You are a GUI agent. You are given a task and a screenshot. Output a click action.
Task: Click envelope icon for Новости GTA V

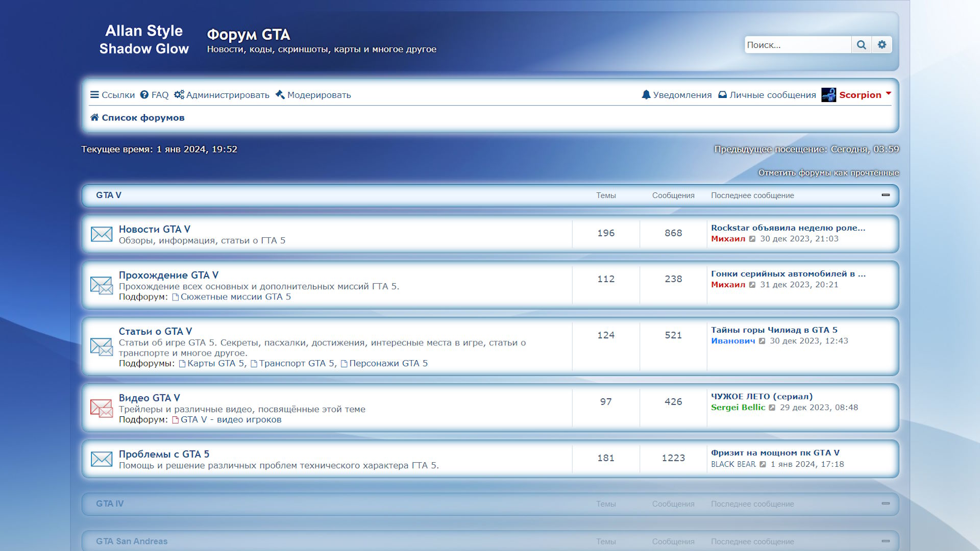[102, 234]
